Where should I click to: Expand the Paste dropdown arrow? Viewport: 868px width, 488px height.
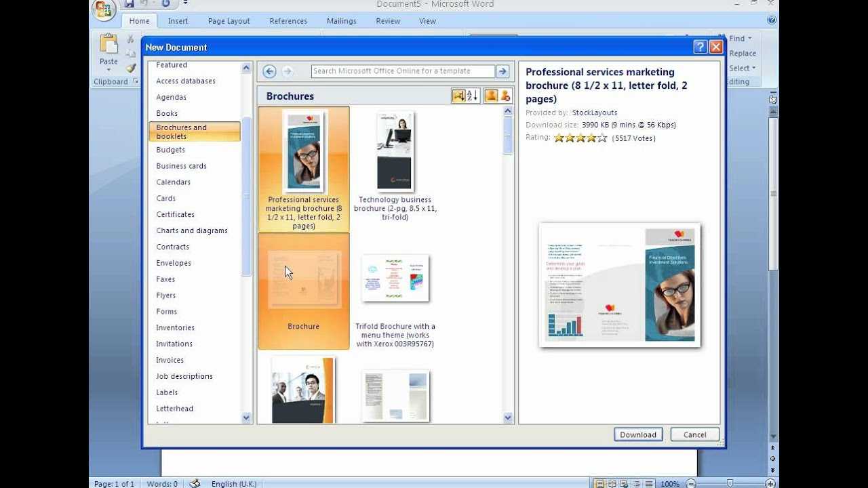coord(108,69)
